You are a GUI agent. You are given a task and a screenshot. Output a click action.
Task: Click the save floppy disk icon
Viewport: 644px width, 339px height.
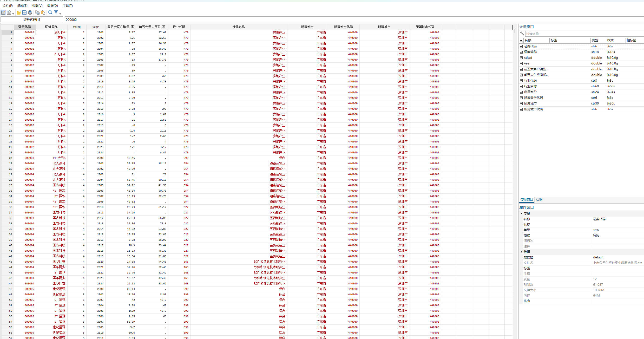pyautogui.click(x=24, y=12)
